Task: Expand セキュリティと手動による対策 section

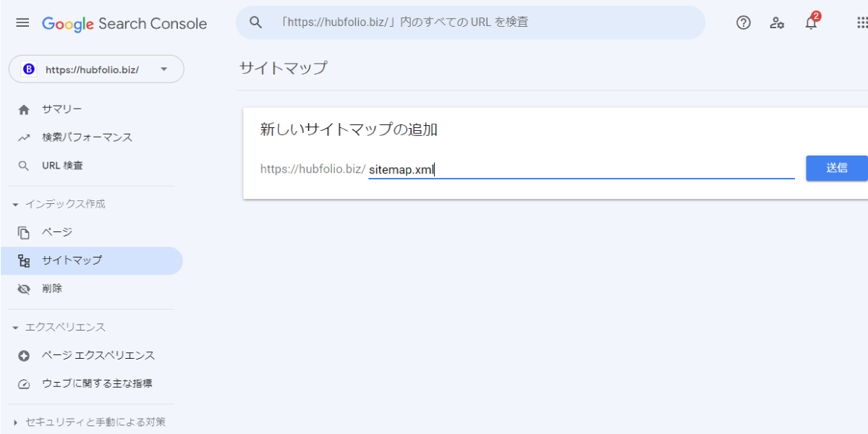Action: pos(16,422)
